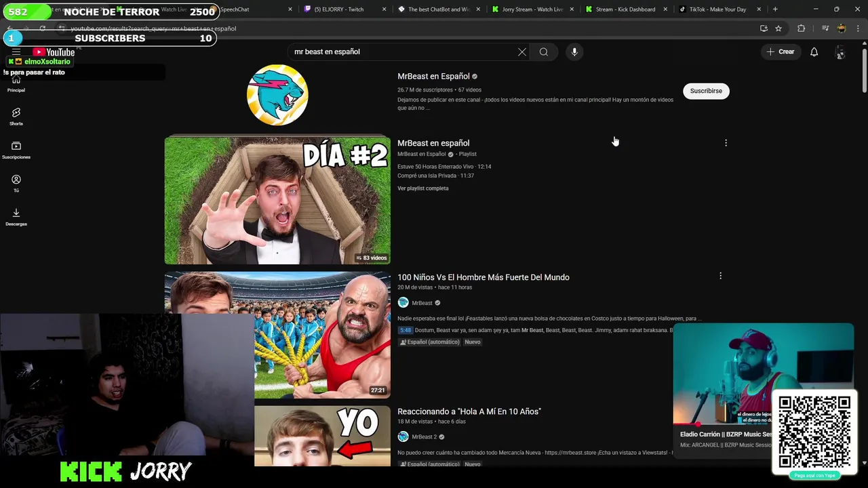Click Ver playlist completa

[423, 188]
